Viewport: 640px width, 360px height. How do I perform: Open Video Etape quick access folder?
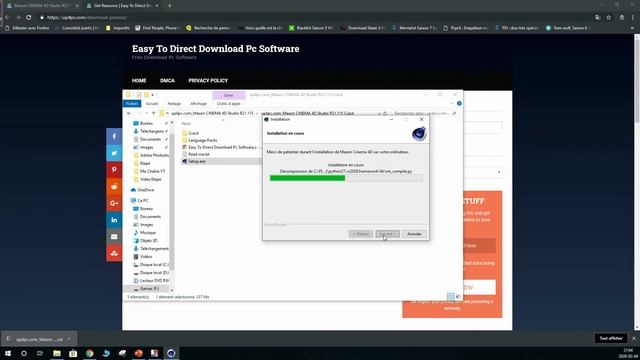pyautogui.click(x=150, y=179)
